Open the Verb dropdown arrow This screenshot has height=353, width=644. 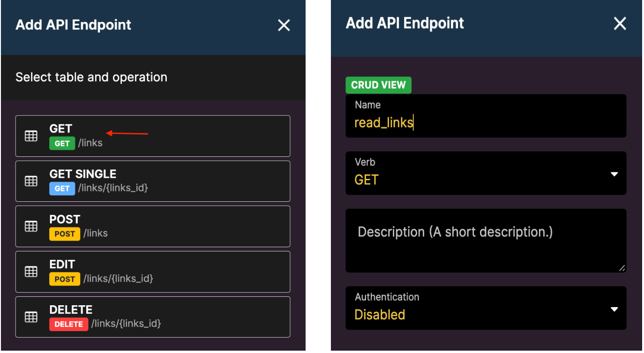point(614,174)
